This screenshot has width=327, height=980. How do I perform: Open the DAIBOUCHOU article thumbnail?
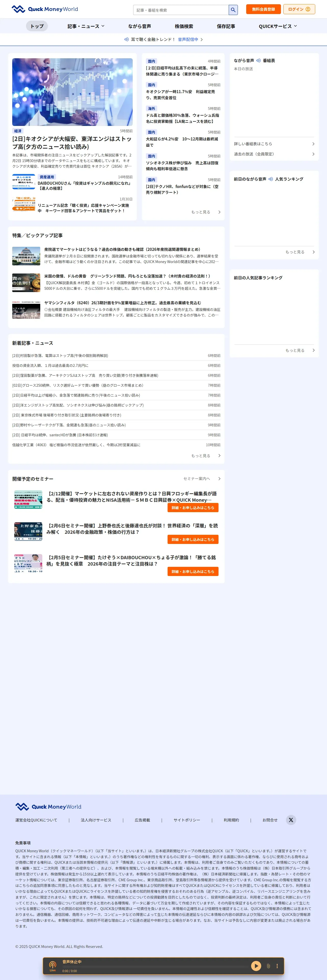click(24, 182)
